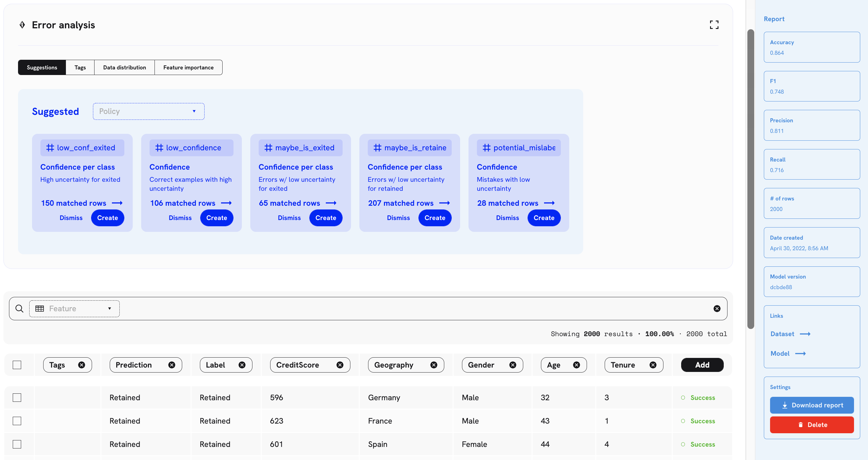Open the Policy dropdown
The height and width of the screenshot is (460, 868).
click(149, 111)
